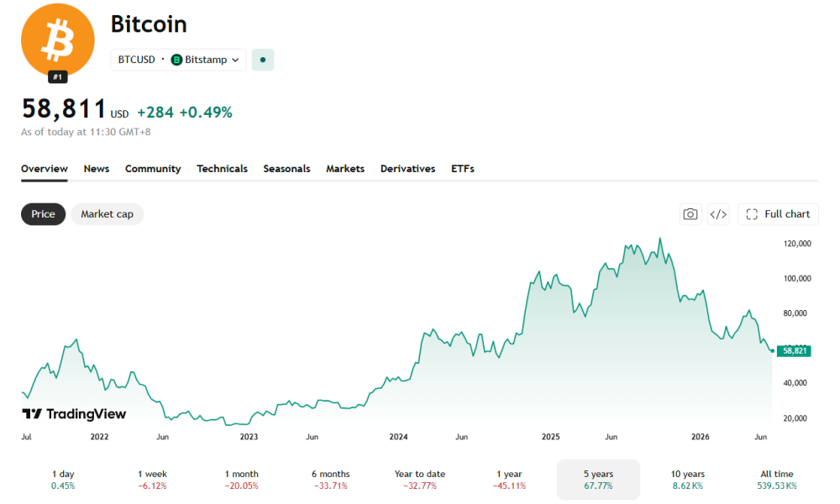The height and width of the screenshot is (504, 840).
Task: Open the Derivatives tab
Action: tap(407, 169)
